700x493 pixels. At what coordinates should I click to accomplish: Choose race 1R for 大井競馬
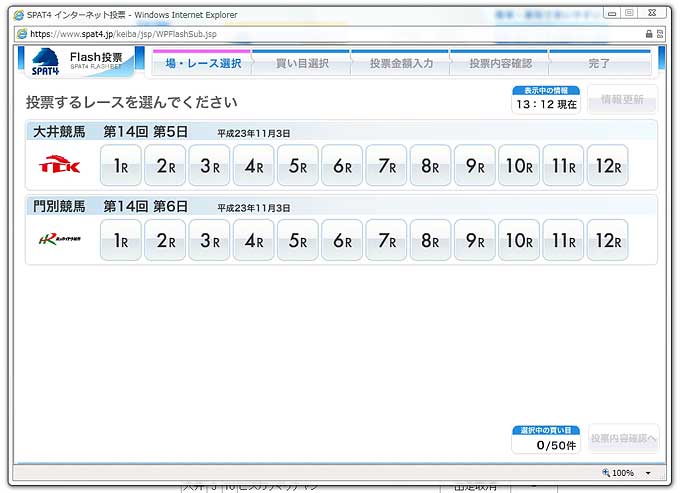[121, 166]
